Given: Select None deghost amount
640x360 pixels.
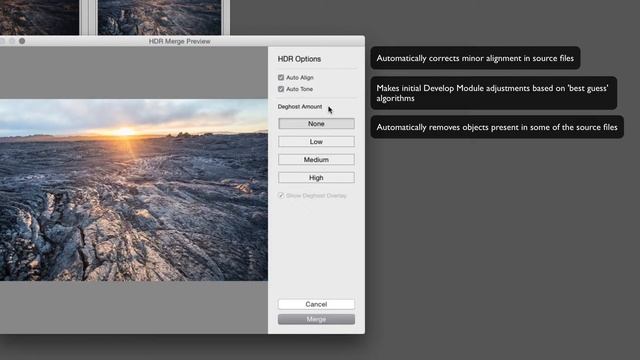Looking at the screenshot, I should point(316,124).
